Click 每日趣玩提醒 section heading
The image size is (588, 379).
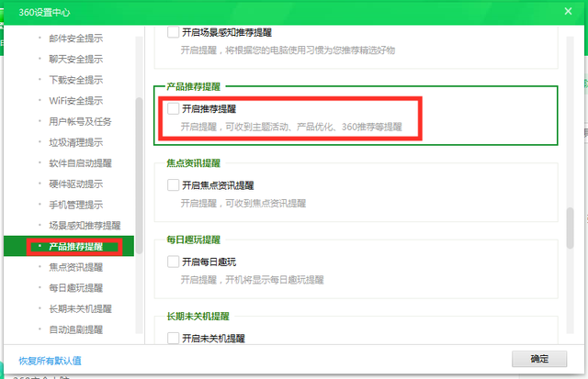click(x=194, y=240)
